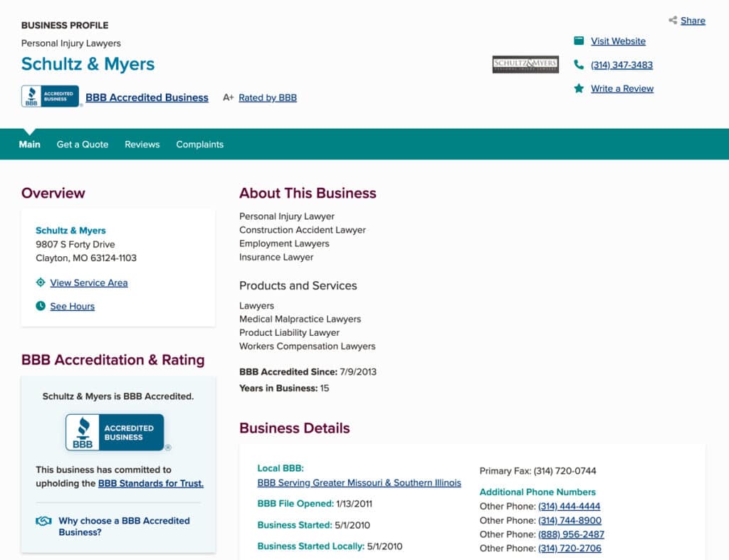The width and height of the screenshot is (729, 560).
Task: Click other phone (314) 444-4444
Action: point(569,506)
